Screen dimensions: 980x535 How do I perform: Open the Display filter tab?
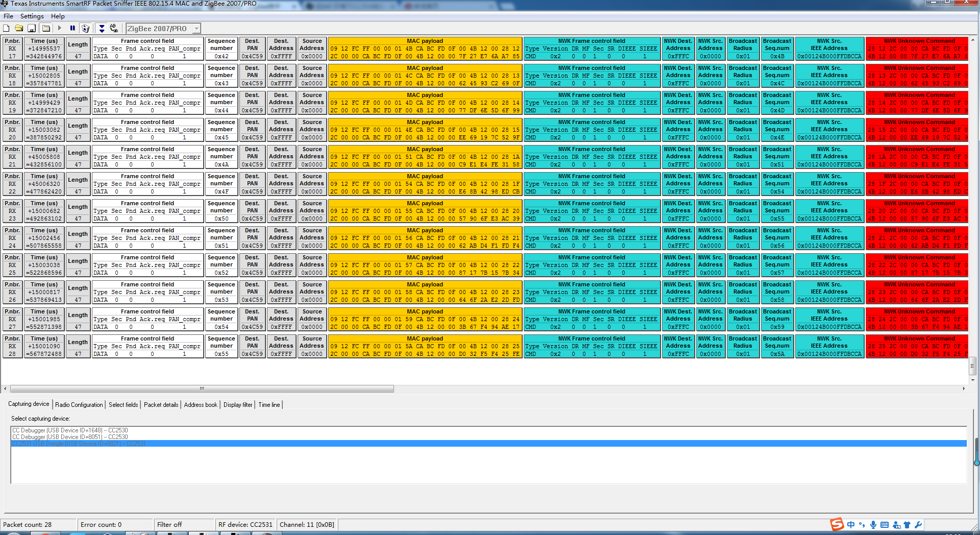[x=238, y=405]
